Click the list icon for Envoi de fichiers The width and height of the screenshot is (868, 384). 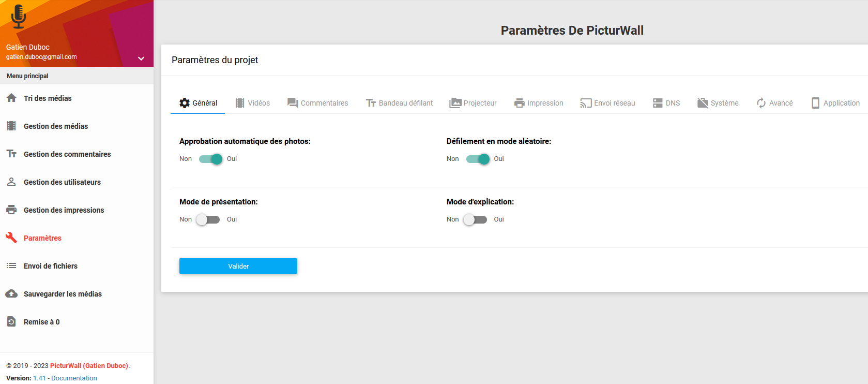(x=11, y=265)
